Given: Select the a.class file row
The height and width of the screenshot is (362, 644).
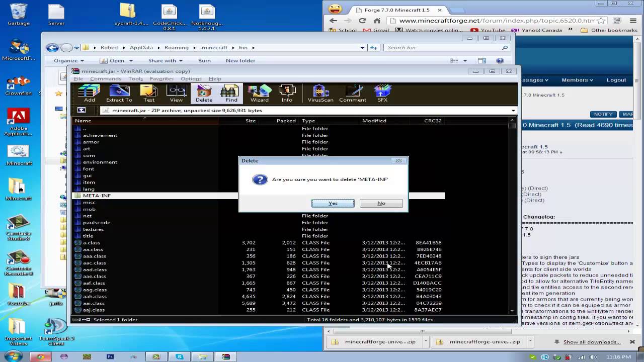Looking at the screenshot, I should (x=258, y=243).
